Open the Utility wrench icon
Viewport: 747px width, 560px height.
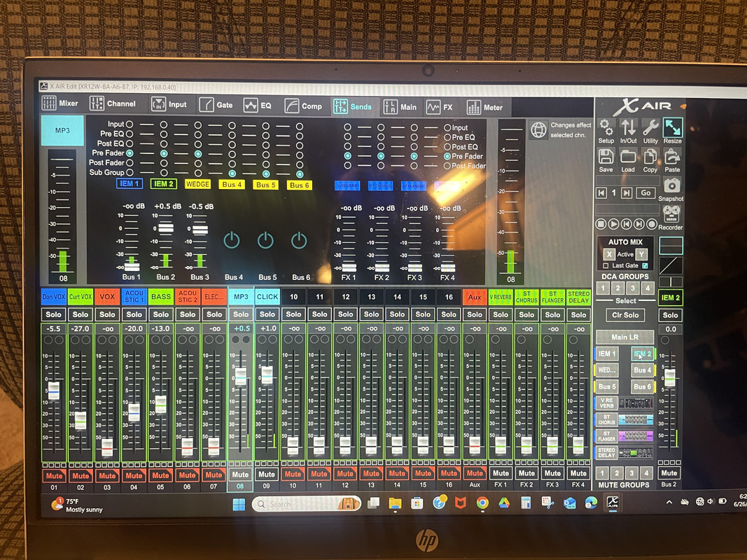tap(650, 127)
